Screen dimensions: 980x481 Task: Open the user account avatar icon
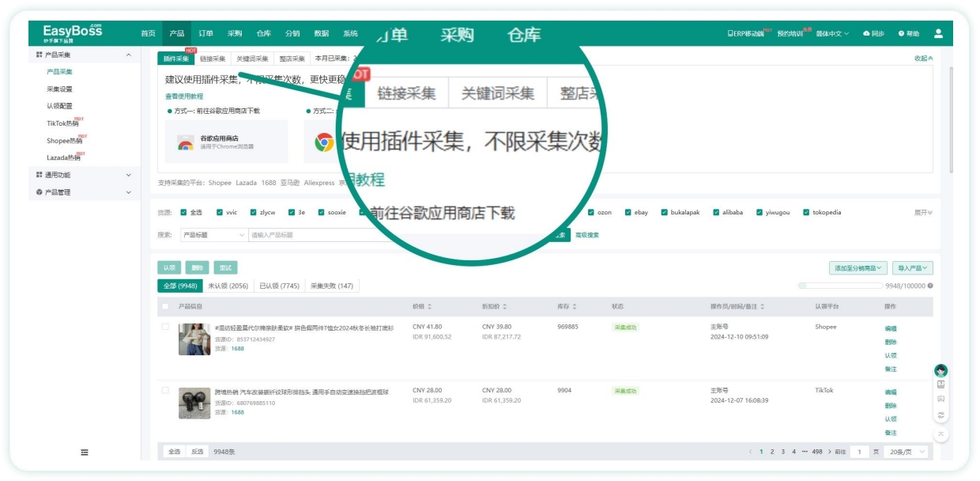pyautogui.click(x=938, y=33)
